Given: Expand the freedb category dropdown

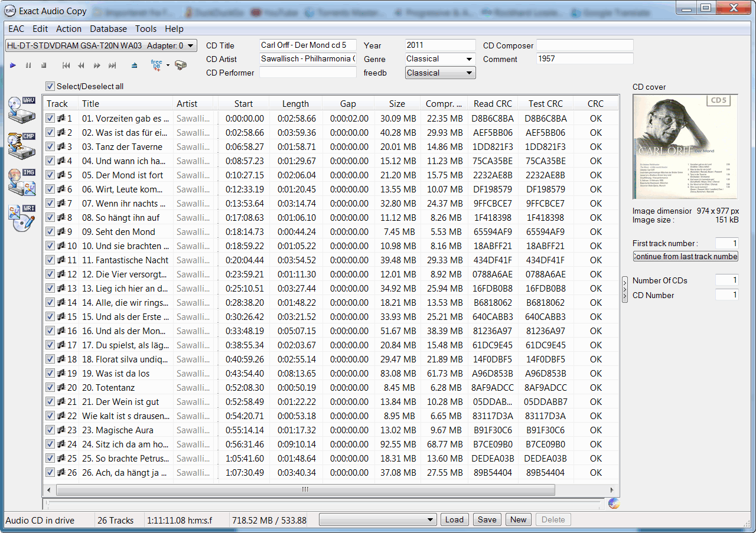Looking at the screenshot, I should point(469,73).
